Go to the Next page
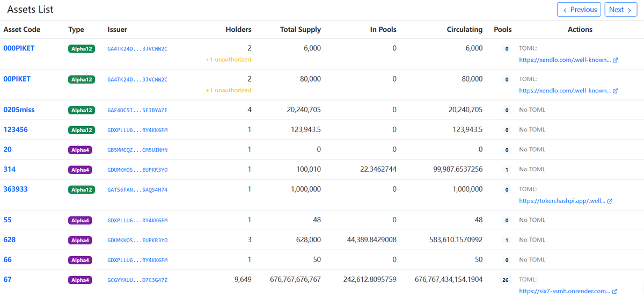This screenshot has height=298, width=644. tap(621, 10)
